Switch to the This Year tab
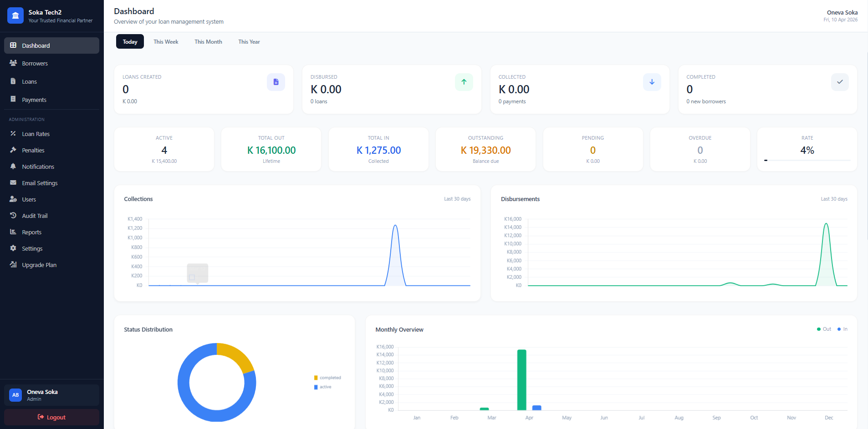Image resolution: width=868 pixels, height=429 pixels. [249, 41]
